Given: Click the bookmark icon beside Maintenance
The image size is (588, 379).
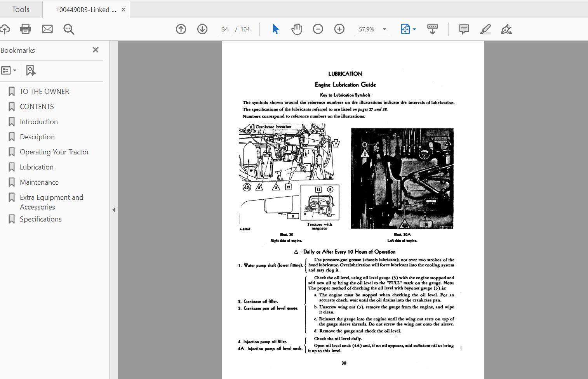Looking at the screenshot, I should click(x=12, y=182).
